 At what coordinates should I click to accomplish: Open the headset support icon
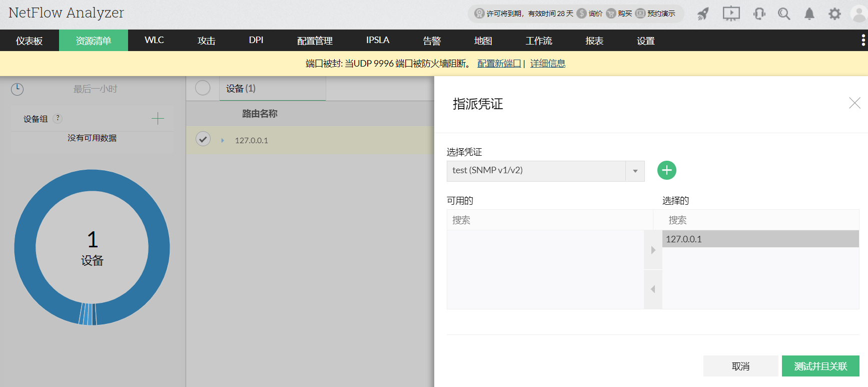759,14
